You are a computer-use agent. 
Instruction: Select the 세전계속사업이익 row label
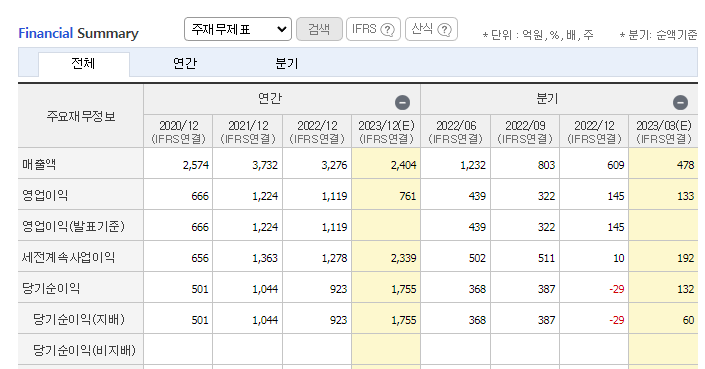68,258
